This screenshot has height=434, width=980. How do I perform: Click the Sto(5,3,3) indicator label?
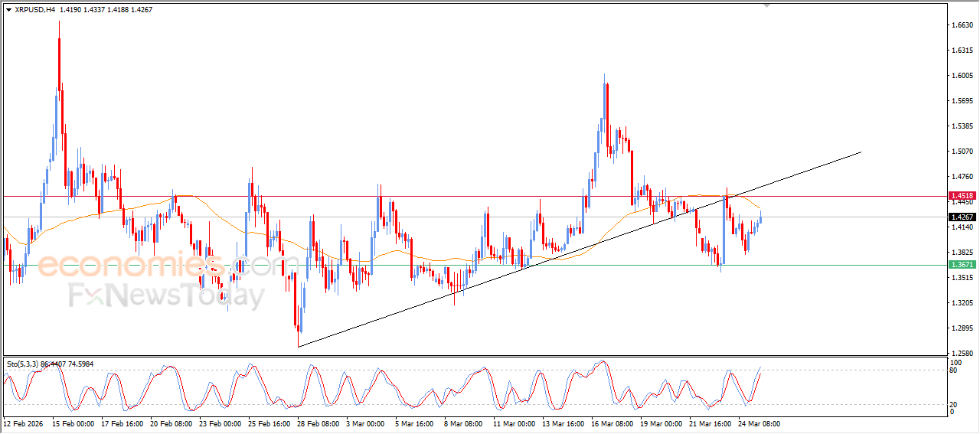[24, 364]
